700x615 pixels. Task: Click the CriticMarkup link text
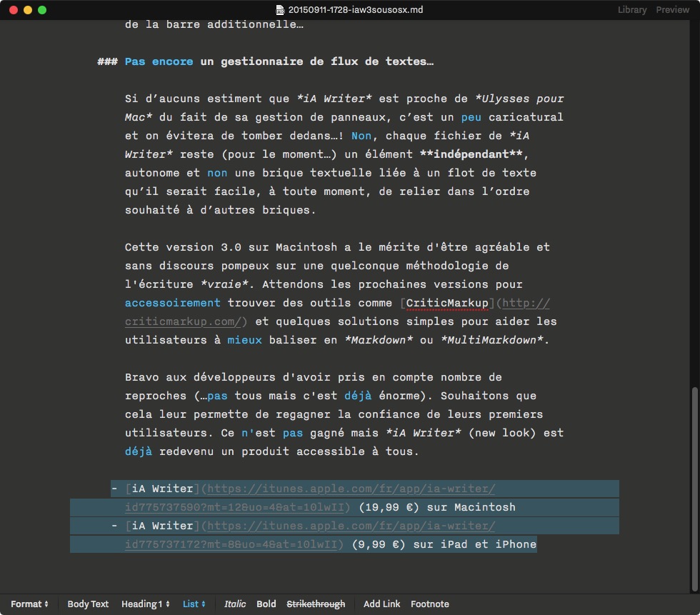click(447, 303)
